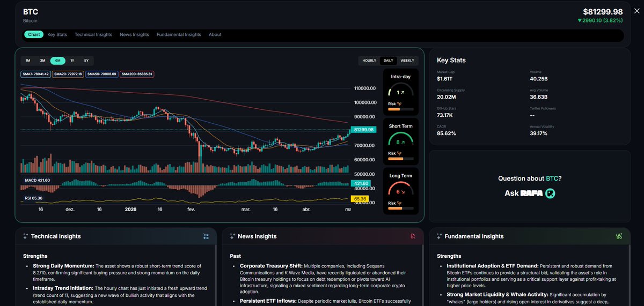Click the Technical Insights panel corner icon
644x306 pixels.
206,236
